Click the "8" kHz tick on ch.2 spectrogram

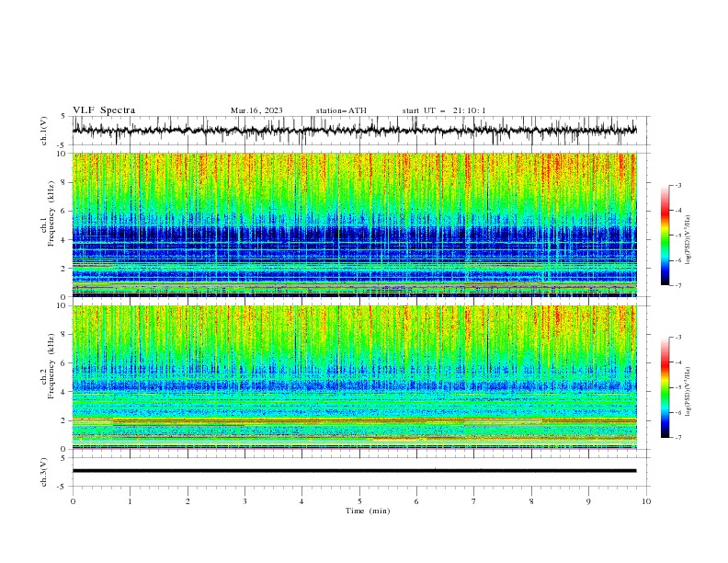point(63,335)
